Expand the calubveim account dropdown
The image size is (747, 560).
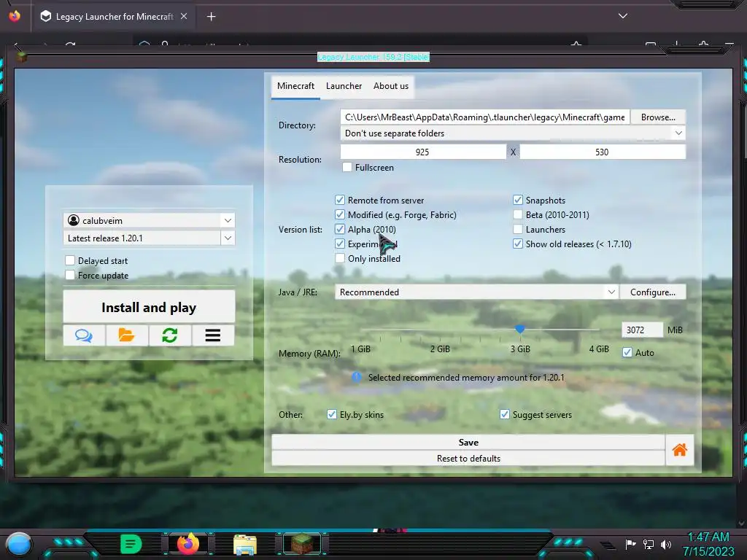(x=228, y=220)
